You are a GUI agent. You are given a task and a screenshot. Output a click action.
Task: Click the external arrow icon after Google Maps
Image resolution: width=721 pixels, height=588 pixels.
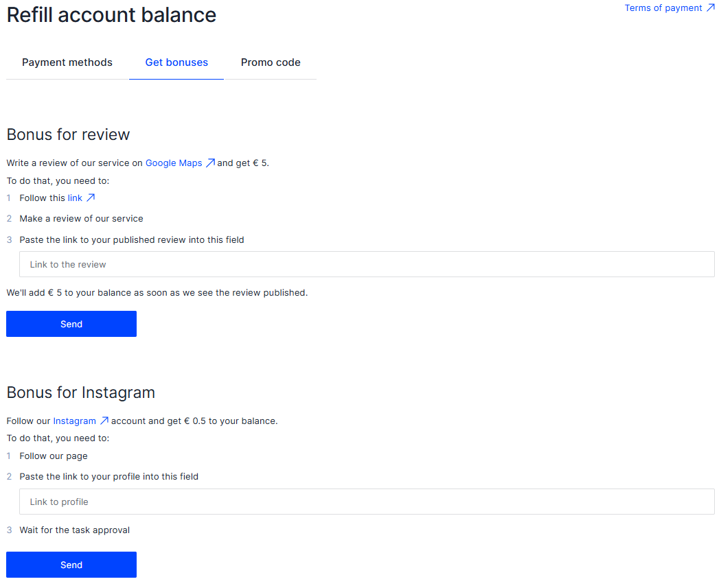211,163
